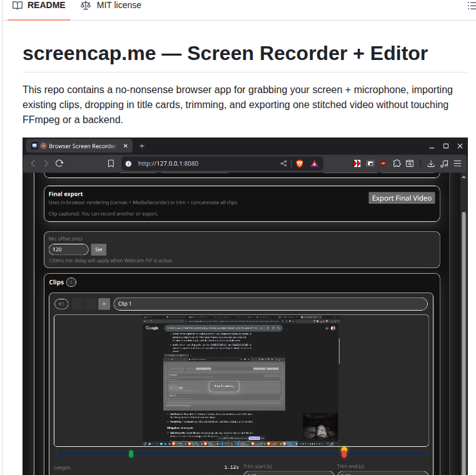The height and width of the screenshot is (475, 476).
Task: Open the extensions puzzle-piece menu
Action: pos(397,164)
